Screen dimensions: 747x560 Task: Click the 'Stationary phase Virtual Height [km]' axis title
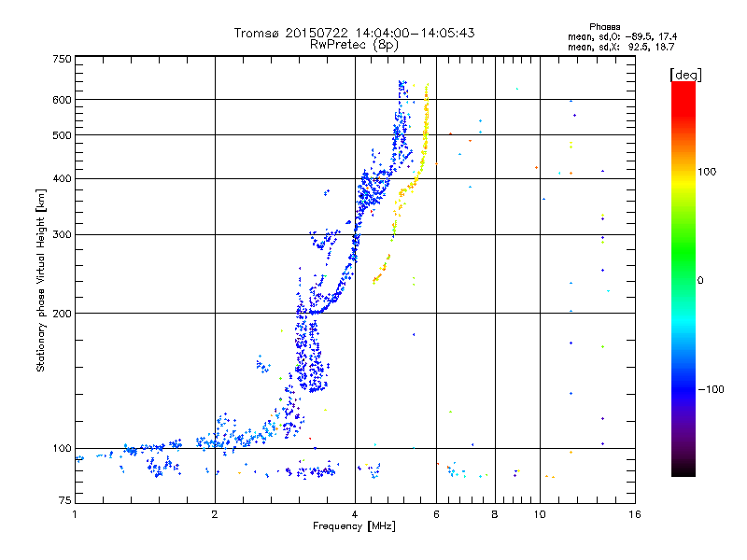[x=41, y=280]
